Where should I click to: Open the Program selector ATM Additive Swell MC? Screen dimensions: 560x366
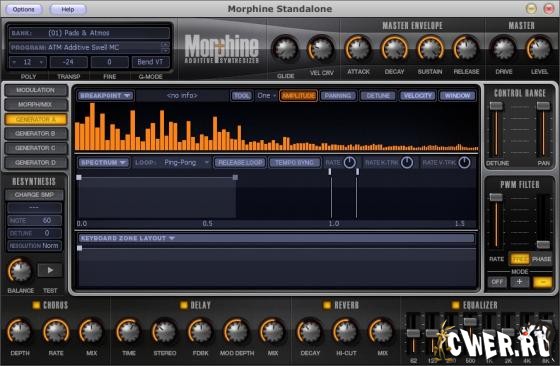pyautogui.click(x=89, y=47)
